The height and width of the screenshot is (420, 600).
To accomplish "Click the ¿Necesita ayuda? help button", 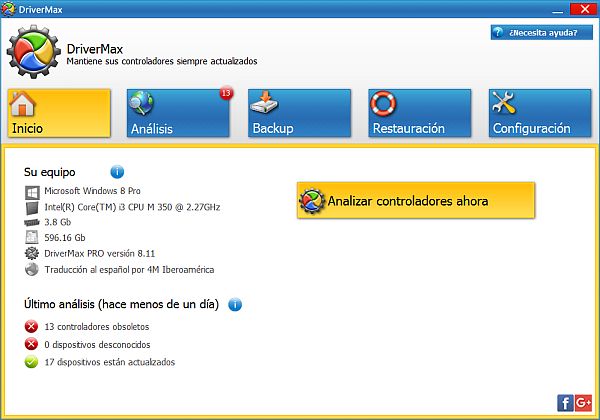I will [x=541, y=32].
